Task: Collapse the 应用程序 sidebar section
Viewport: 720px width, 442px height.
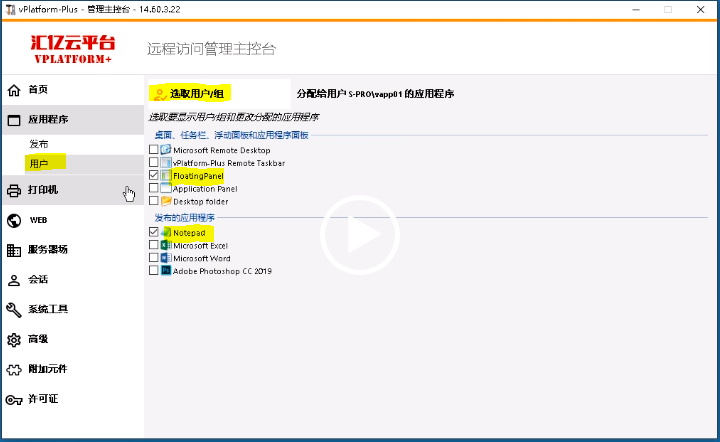Action: 48,120
